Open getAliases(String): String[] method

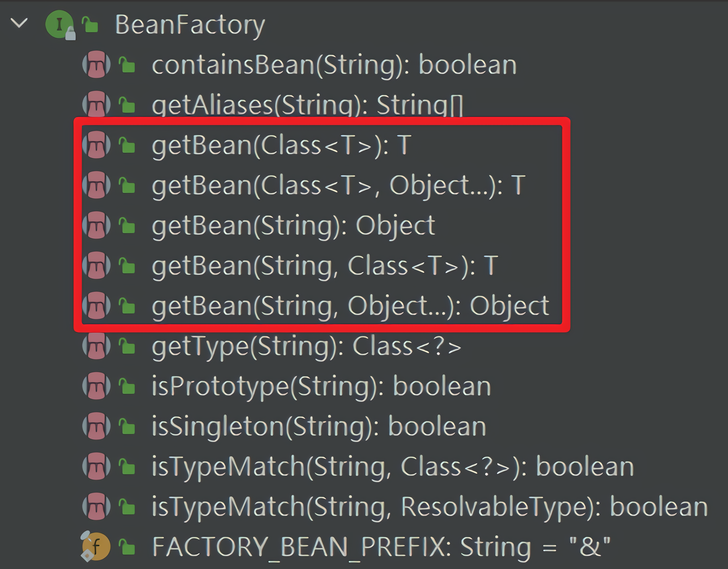tap(307, 105)
